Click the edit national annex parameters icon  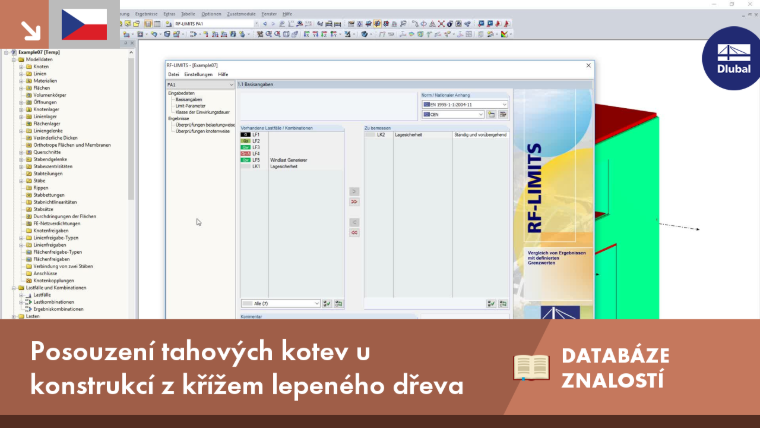pos(503,114)
